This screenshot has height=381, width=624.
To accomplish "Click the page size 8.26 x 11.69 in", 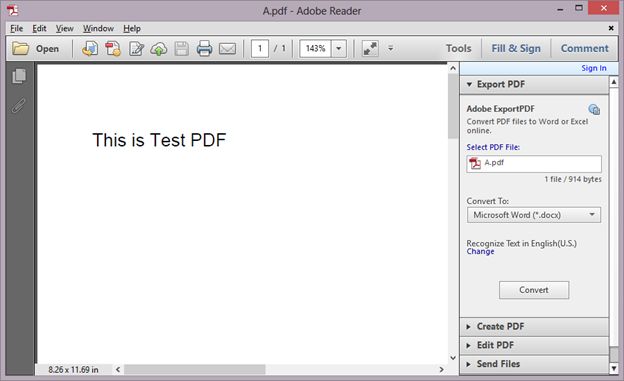I will tap(73, 369).
